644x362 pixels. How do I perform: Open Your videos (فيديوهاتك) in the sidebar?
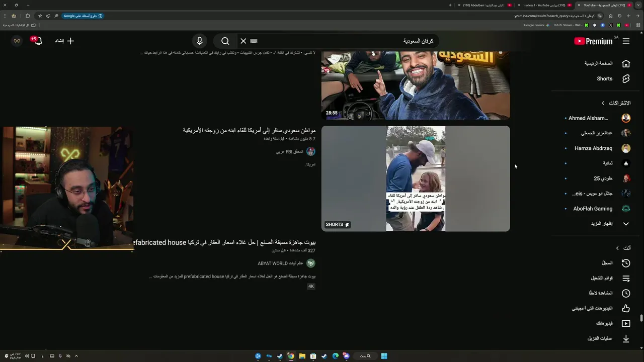point(596,323)
